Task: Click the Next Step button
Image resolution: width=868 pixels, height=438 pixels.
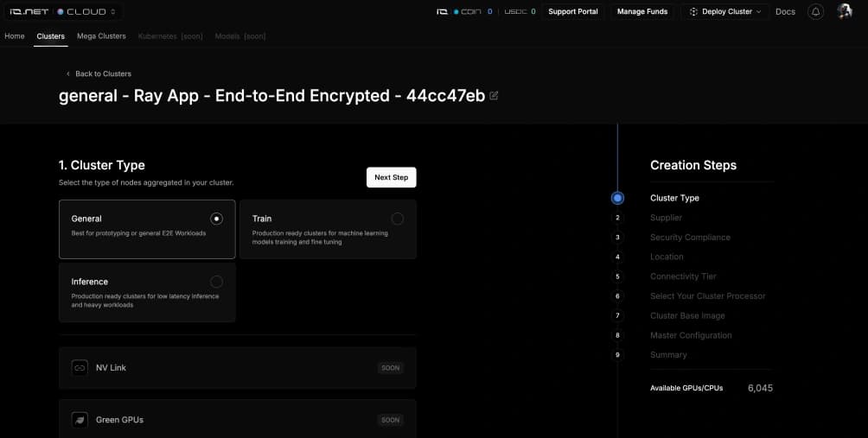Action: [391, 177]
